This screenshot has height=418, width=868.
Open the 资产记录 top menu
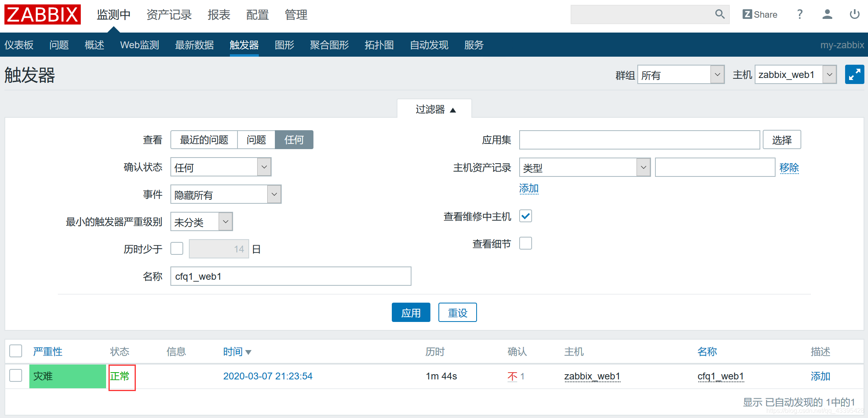(x=169, y=15)
